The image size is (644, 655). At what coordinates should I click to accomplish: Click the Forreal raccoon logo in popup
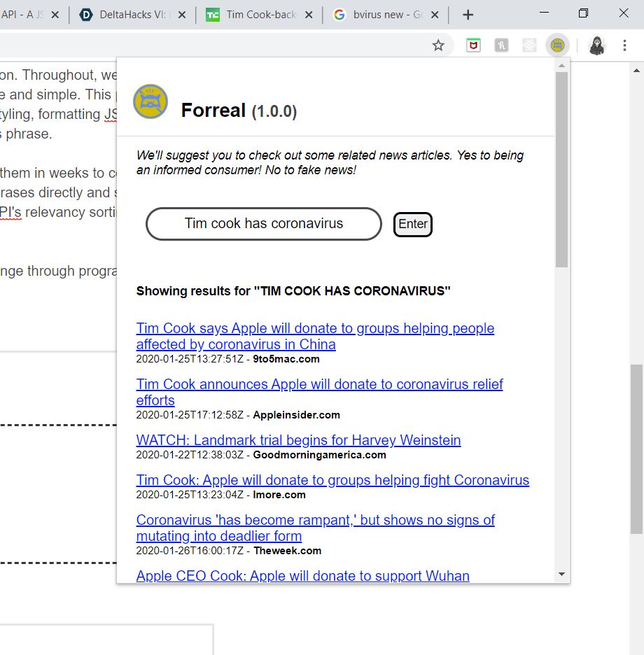click(x=150, y=101)
